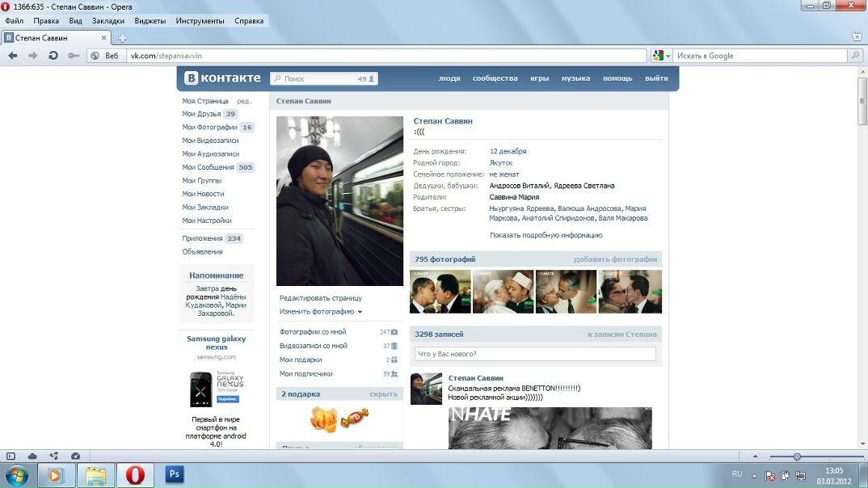
Task: Open the search engine dropdown beside Google icon
Action: [668, 55]
